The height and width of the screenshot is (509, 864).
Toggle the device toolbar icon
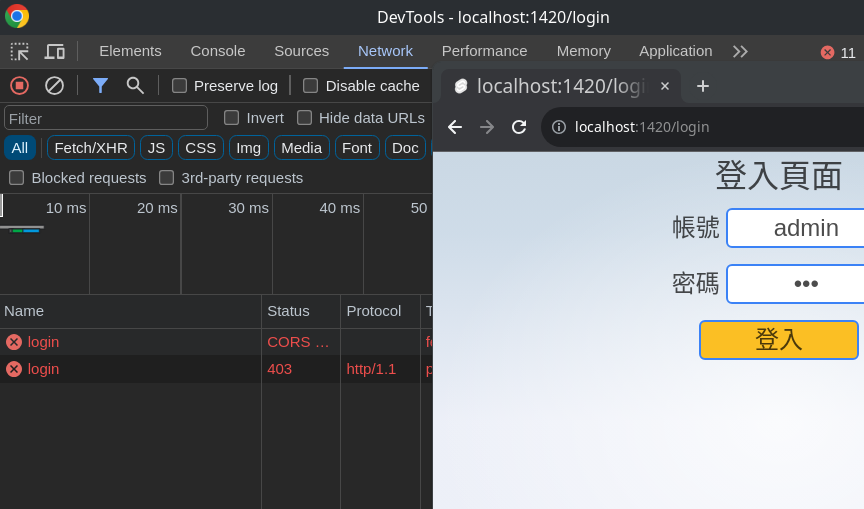[54, 51]
